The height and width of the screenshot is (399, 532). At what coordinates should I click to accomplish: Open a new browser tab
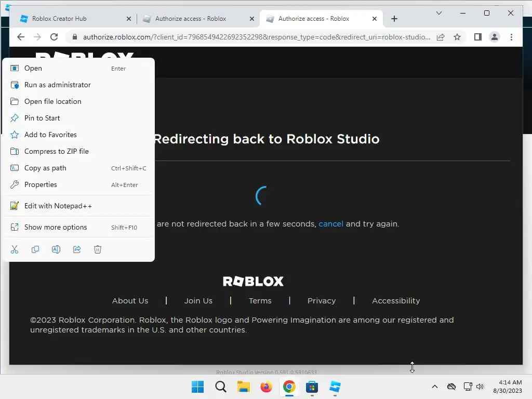[x=394, y=19]
